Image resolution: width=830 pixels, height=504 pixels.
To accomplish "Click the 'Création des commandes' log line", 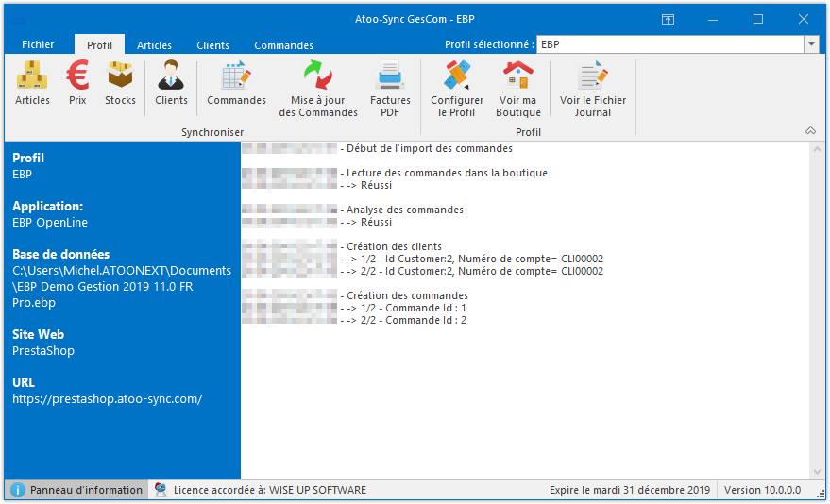I will [404, 295].
